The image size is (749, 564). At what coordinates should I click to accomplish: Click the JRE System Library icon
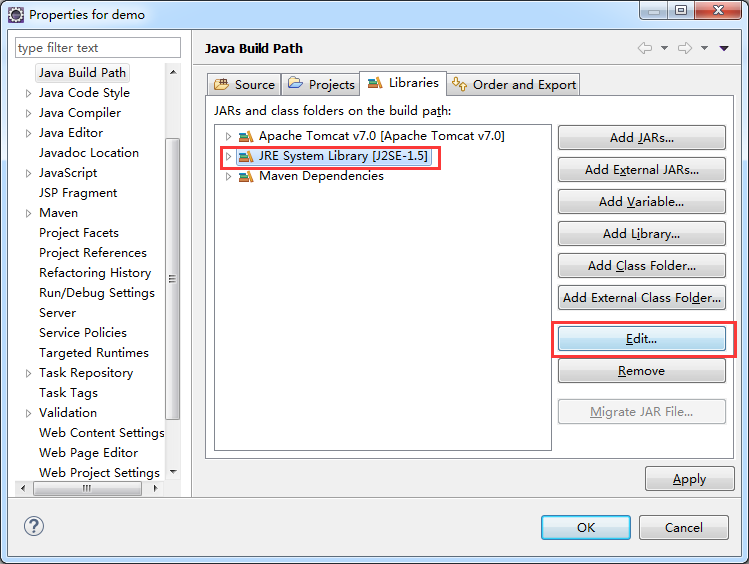click(x=246, y=157)
